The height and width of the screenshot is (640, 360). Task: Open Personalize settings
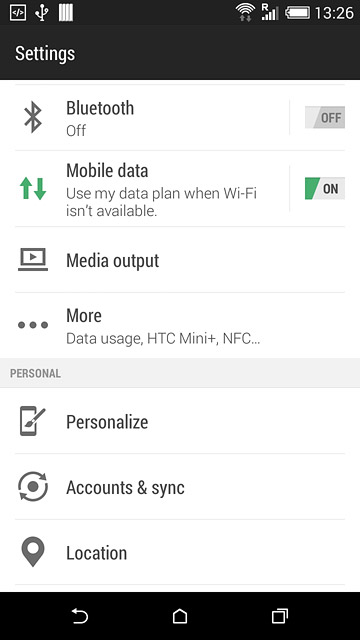[180, 421]
